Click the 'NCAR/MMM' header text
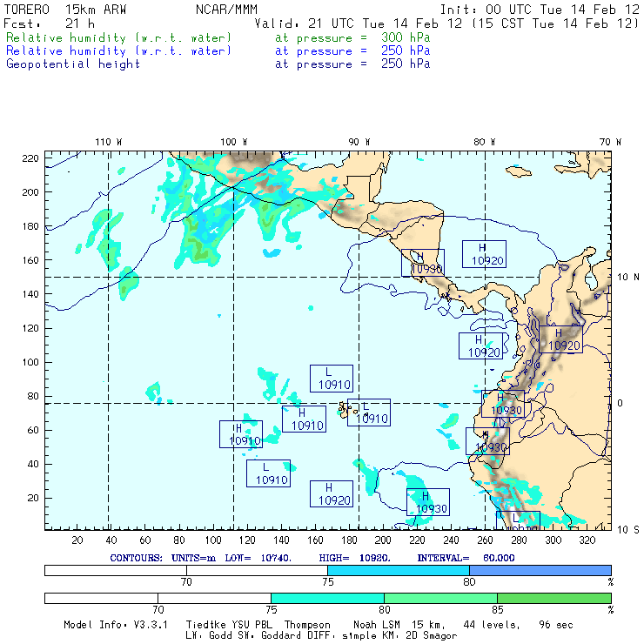This screenshot has height=644, width=644. (x=226, y=10)
